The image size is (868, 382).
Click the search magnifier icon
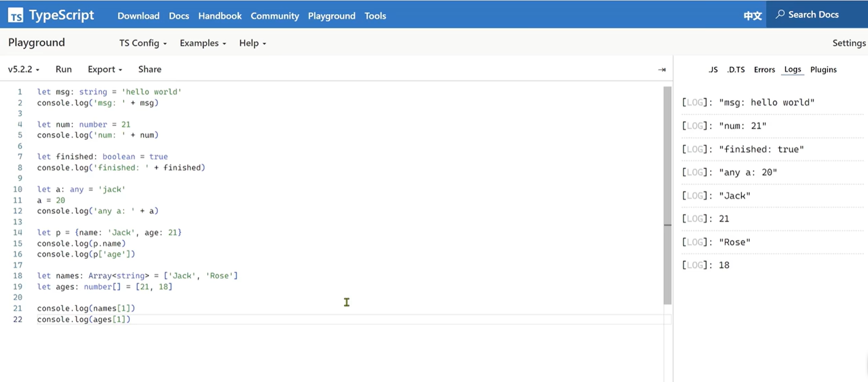[x=780, y=15]
